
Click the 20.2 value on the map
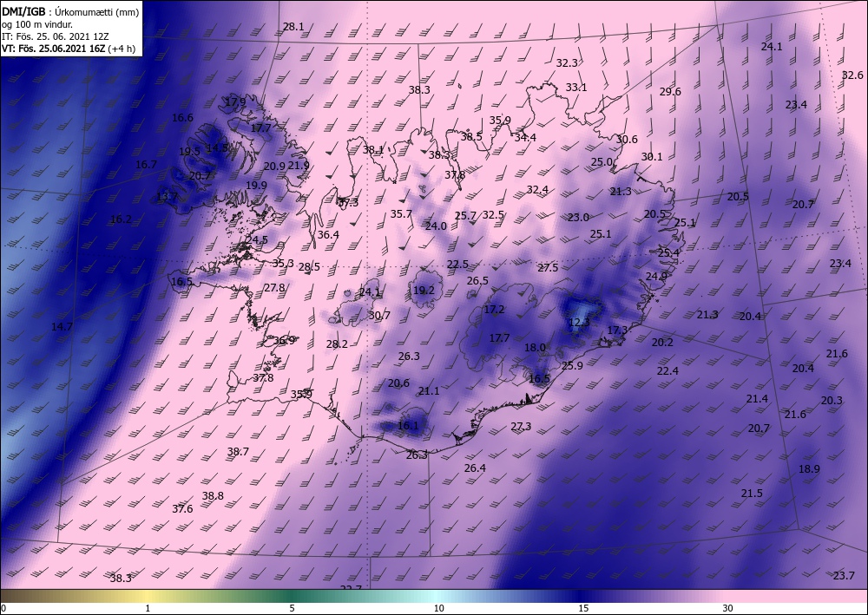(662, 343)
